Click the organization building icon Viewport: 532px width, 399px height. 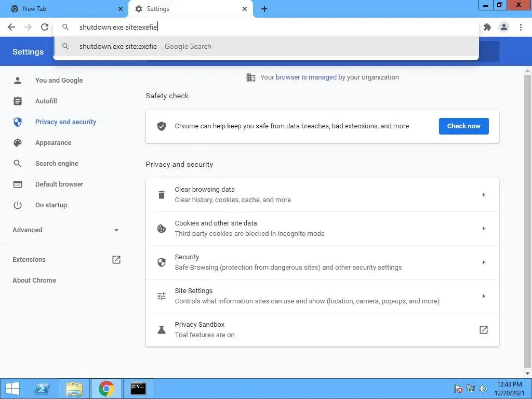[251, 77]
